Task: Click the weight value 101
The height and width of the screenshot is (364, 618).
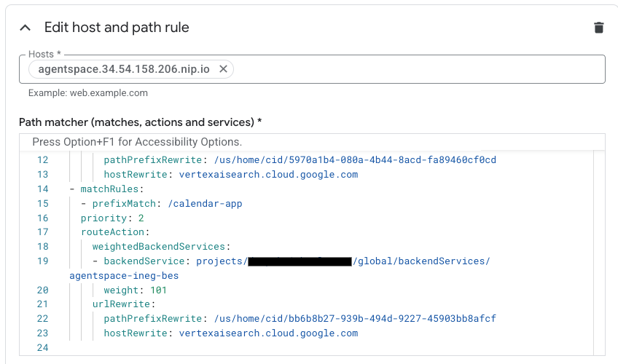Action: coord(157,290)
